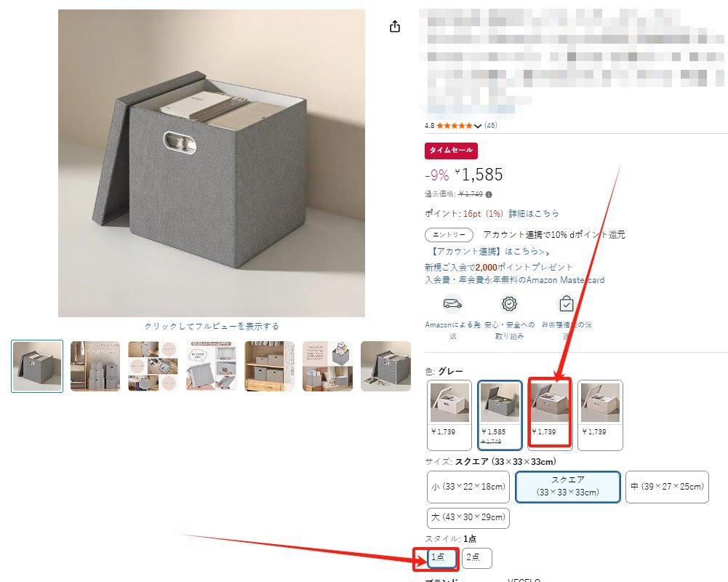Expand the star rating chevron
This screenshot has width=728, height=582.
pos(477,126)
